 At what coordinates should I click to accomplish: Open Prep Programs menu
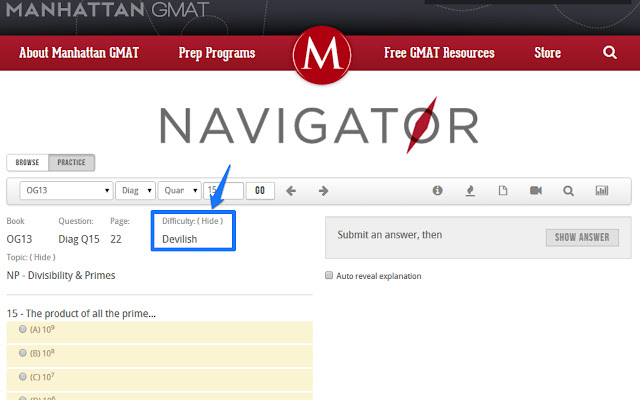pyautogui.click(x=217, y=53)
